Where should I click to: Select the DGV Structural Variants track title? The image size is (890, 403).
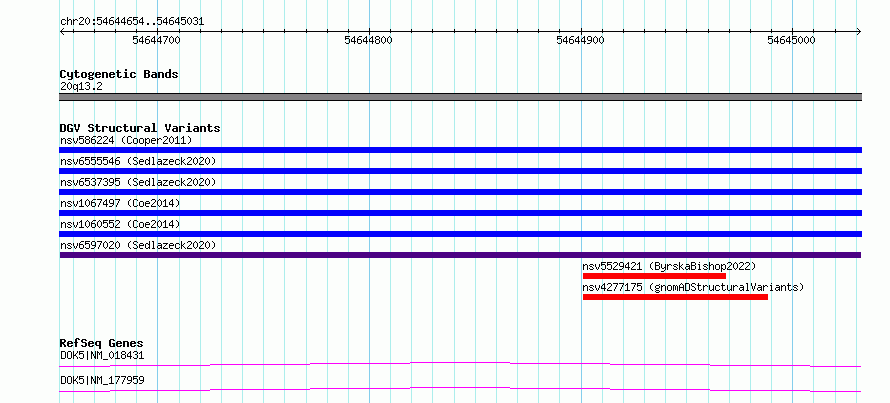[140, 128]
